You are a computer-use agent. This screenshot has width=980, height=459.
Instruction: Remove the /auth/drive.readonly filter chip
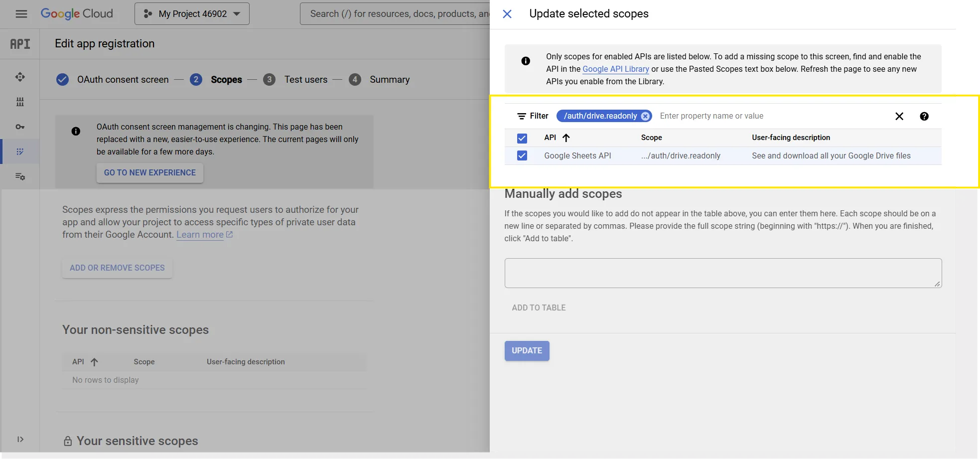click(645, 116)
